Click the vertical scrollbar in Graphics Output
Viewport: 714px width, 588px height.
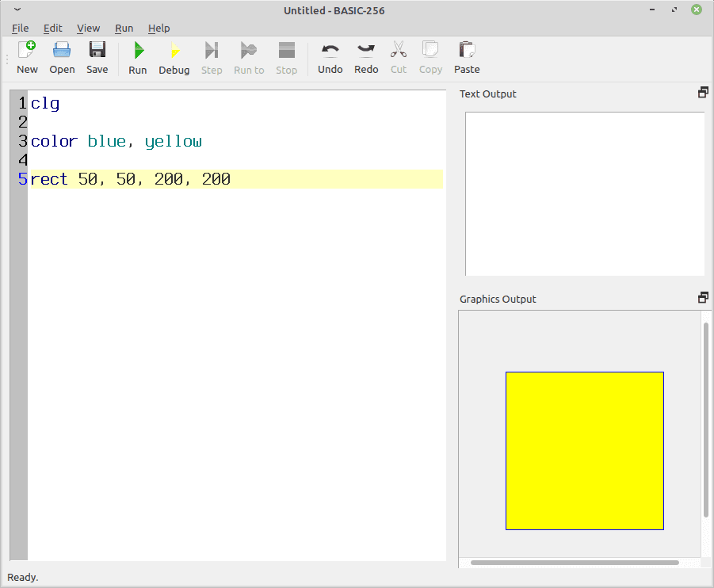click(705, 420)
